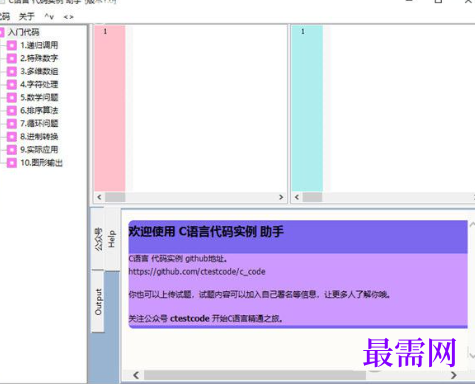The height and width of the screenshot is (384, 475).
Task: Click the help panel horizontal scrollbar thumb
Action: [x=255, y=375]
